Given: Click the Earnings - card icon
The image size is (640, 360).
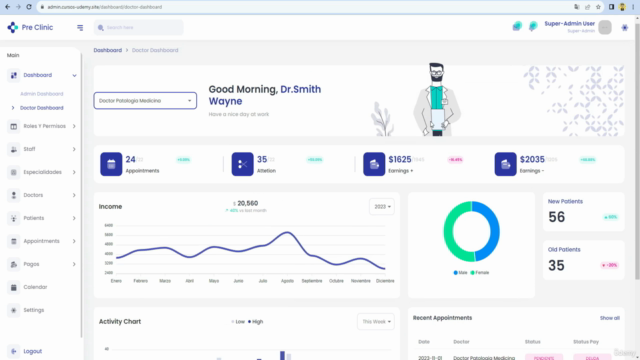Looking at the screenshot, I should click(505, 164).
